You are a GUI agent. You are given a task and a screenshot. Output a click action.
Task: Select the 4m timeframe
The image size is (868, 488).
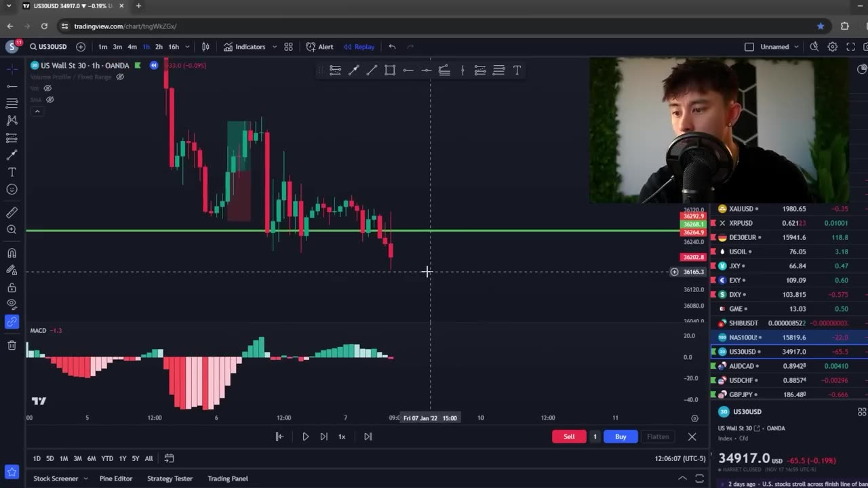point(132,47)
